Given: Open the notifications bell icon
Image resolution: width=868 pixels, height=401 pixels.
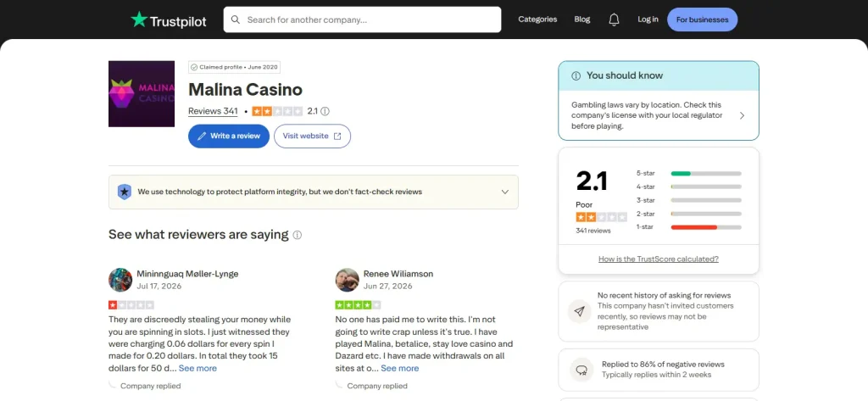Looking at the screenshot, I should click(614, 19).
